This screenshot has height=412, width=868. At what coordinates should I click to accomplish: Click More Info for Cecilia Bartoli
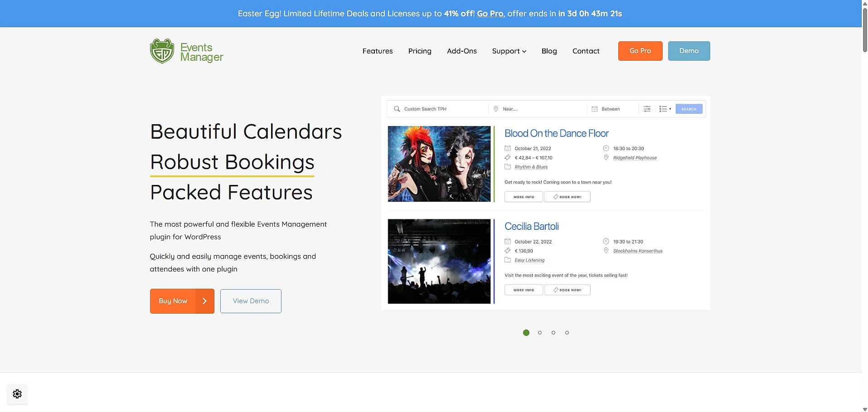(524, 290)
